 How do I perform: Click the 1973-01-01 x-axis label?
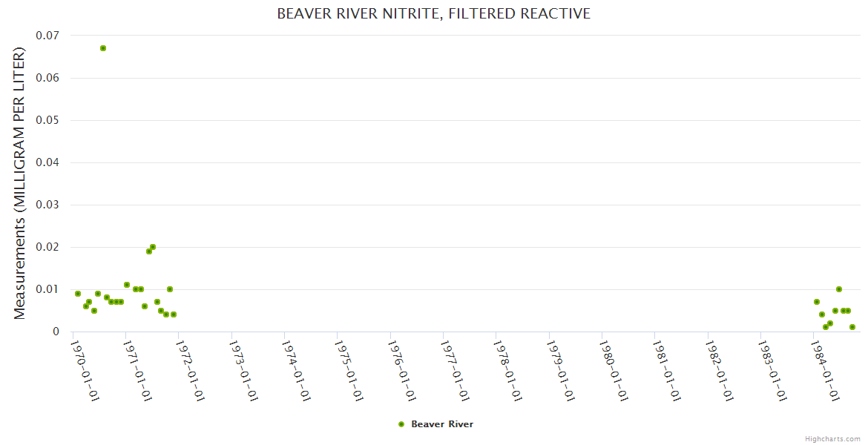pos(244,371)
